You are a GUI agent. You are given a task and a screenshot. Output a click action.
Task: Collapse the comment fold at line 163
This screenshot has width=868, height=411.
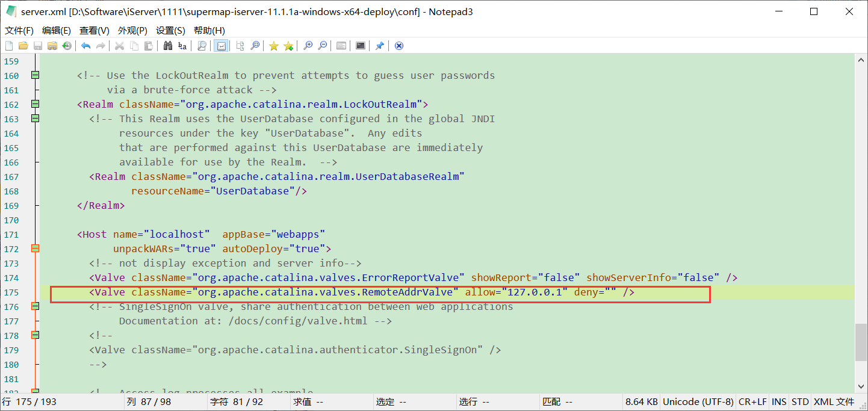coord(35,119)
